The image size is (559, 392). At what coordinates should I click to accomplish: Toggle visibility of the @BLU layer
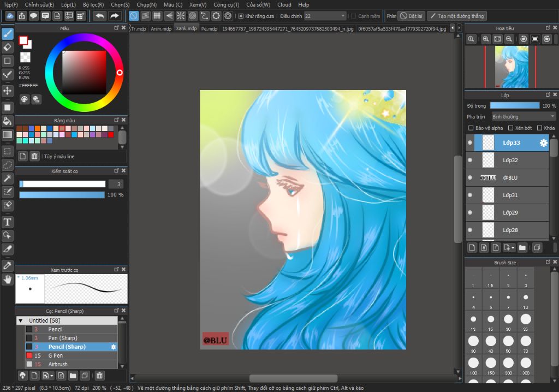click(470, 177)
